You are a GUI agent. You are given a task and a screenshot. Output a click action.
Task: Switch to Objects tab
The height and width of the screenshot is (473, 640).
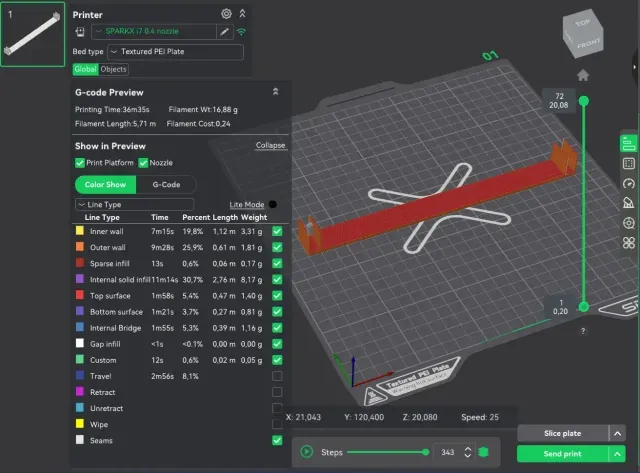click(113, 69)
